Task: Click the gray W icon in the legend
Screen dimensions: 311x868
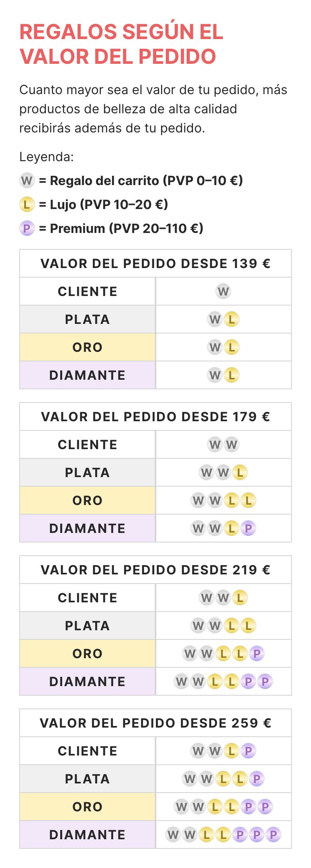Action: click(27, 181)
